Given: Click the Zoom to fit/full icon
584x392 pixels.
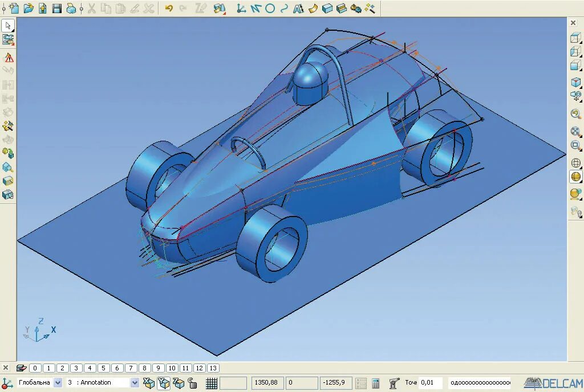Looking at the screenshot, I should (576, 131).
